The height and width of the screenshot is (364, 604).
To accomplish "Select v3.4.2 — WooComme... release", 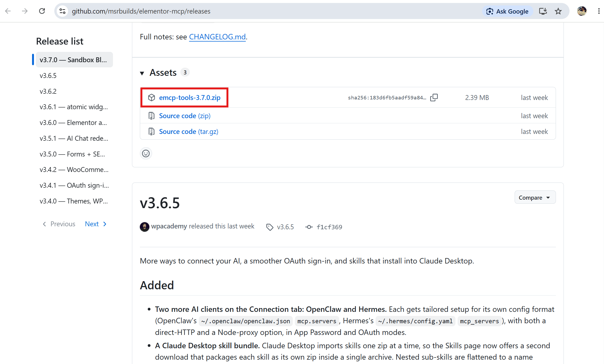I will pos(74,170).
